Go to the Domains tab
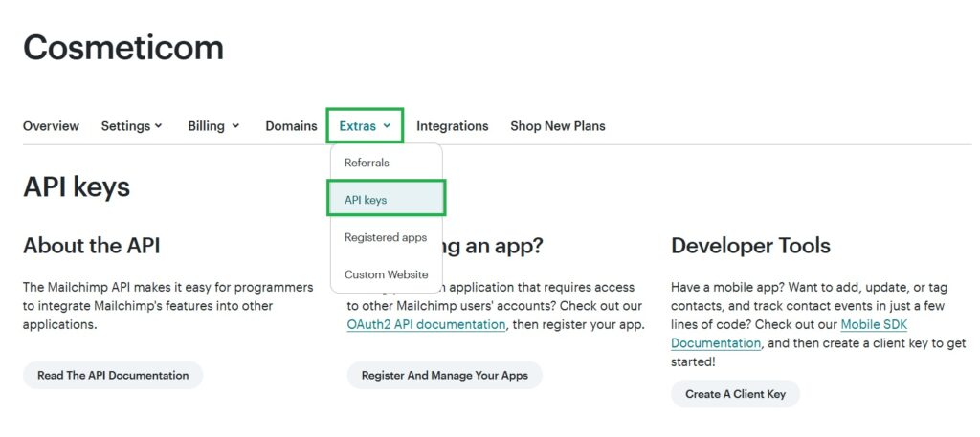Viewport: 980px width, 437px height. [291, 126]
